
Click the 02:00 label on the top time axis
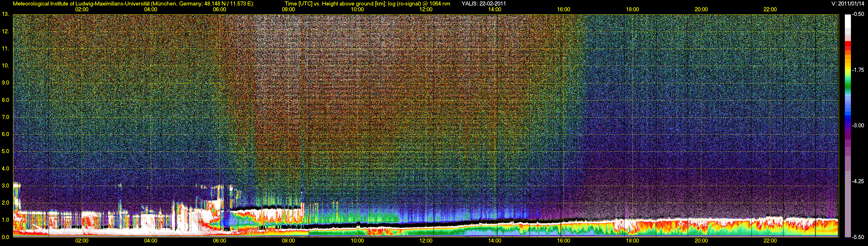click(82, 10)
